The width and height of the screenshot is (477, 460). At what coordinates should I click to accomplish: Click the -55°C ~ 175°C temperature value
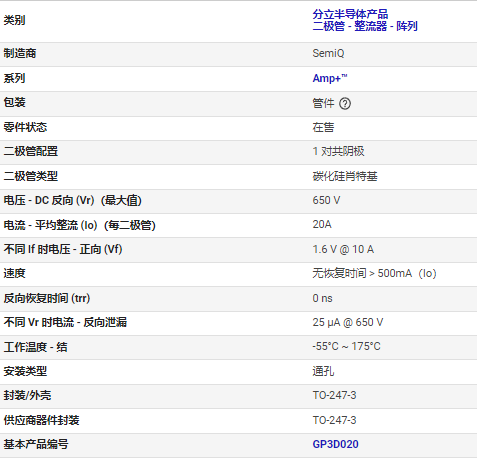pos(346,346)
